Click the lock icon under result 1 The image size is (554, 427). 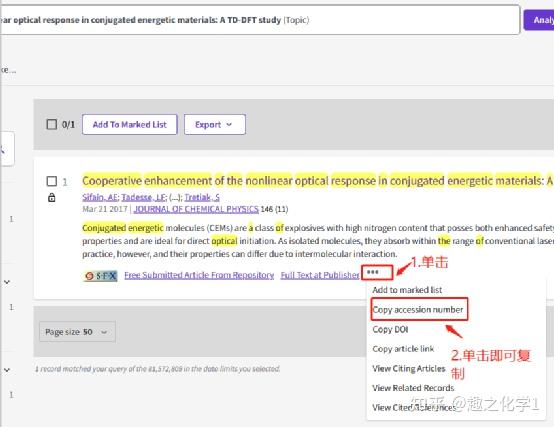point(52,197)
